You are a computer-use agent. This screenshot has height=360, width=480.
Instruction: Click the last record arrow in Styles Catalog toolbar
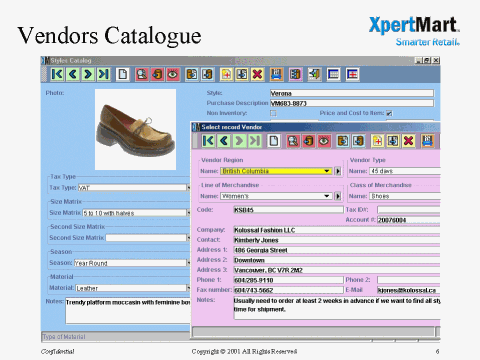[x=104, y=74]
